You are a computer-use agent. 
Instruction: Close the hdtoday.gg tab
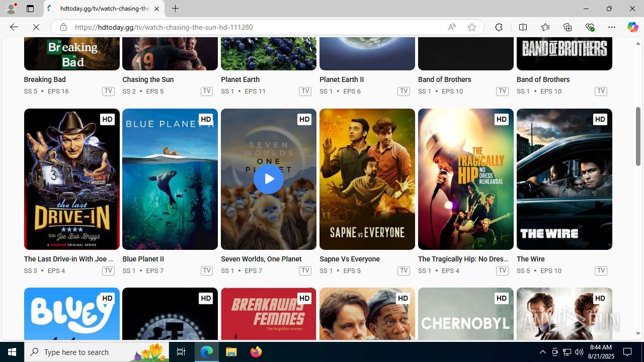point(156,9)
